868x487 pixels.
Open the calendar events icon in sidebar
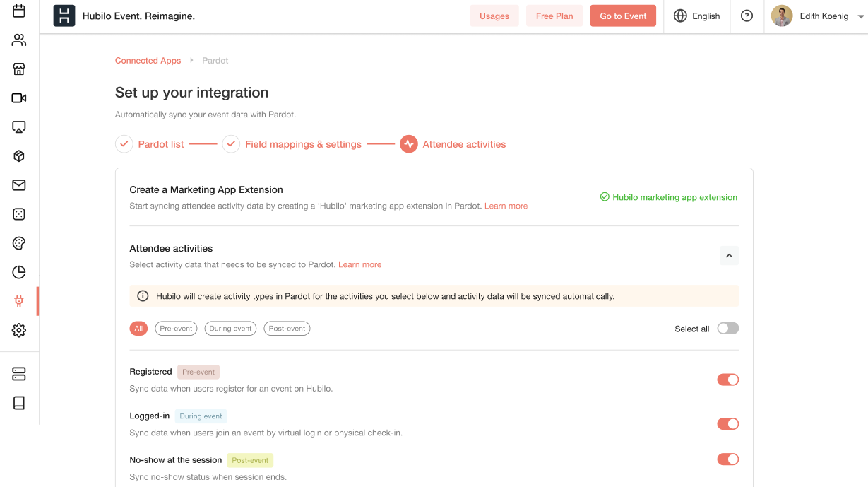(19, 11)
